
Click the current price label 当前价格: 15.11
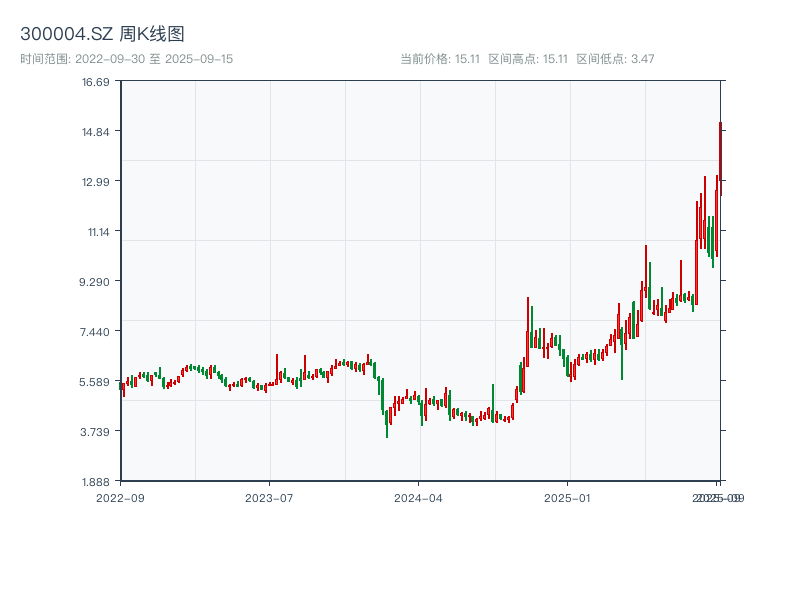pyautogui.click(x=440, y=59)
